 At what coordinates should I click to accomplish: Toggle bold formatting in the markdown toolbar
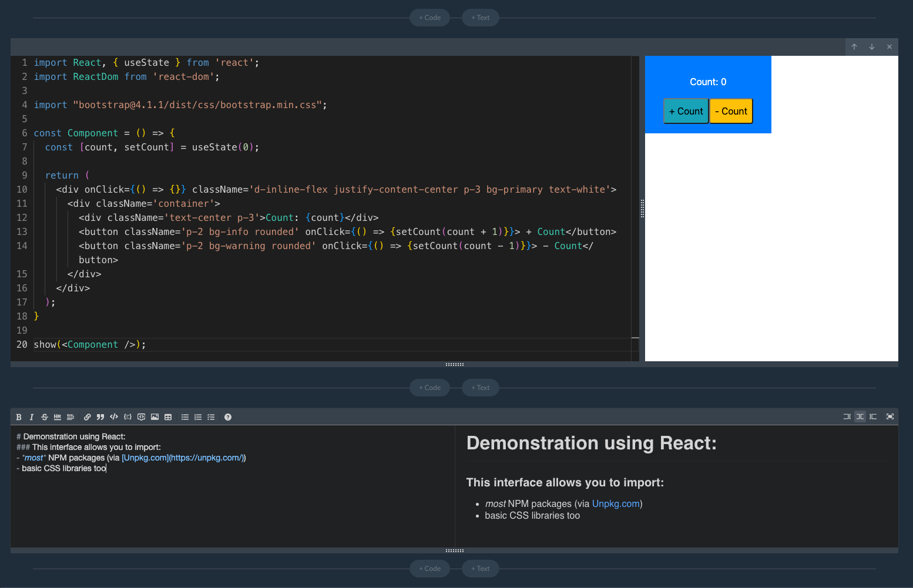[19, 417]
